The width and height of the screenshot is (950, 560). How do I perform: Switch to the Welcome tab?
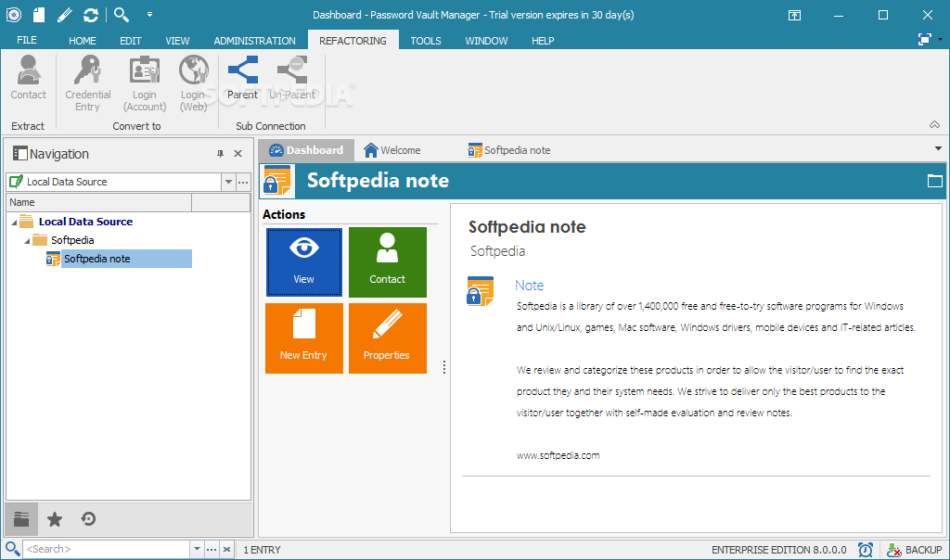coord(392,150)
